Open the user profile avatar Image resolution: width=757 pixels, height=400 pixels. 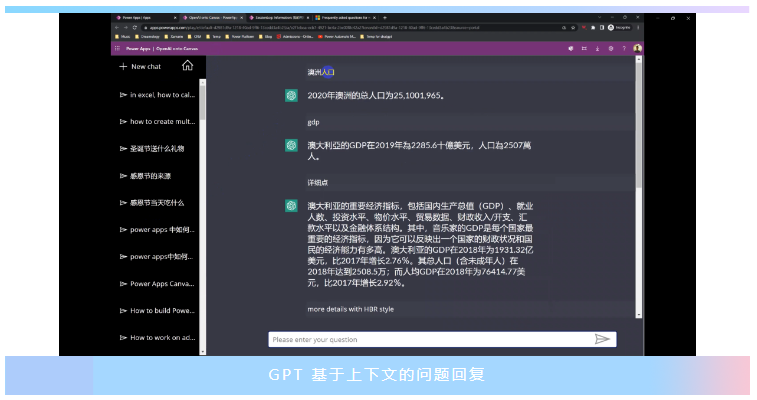(x=637, y=48)
